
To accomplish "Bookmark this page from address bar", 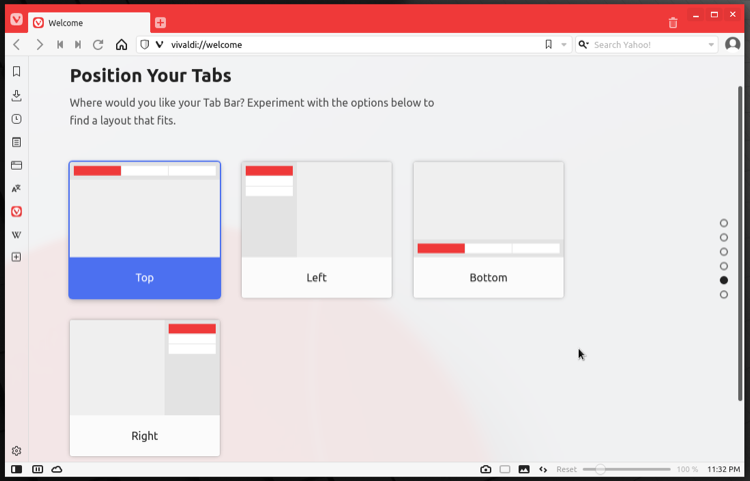I will tap(549, 44).
